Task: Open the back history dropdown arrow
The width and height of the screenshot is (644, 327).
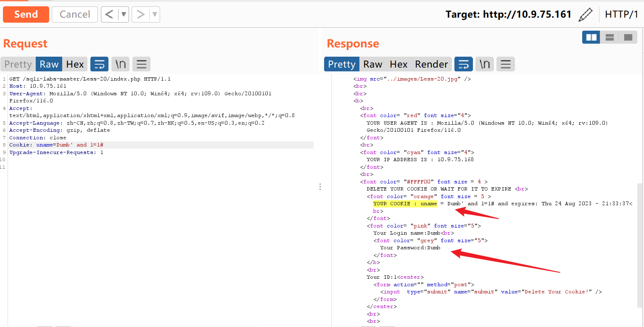Action: point(124,14)
